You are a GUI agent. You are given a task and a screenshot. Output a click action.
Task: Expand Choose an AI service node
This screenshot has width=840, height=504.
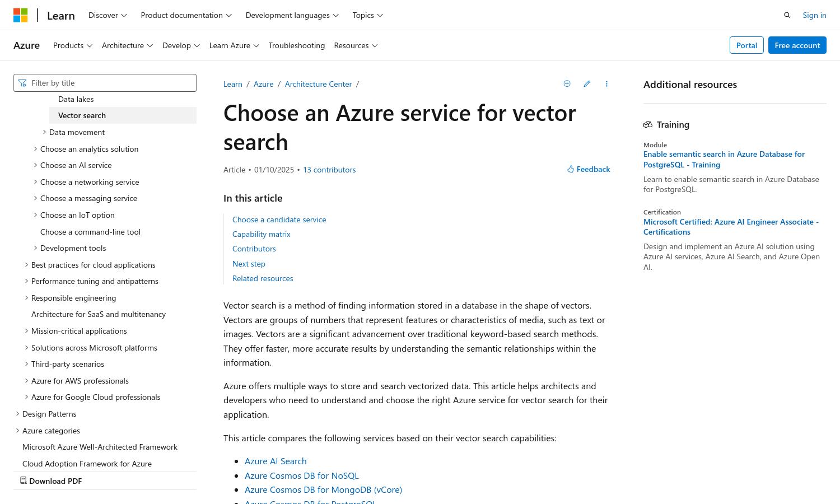pos(35,165)
